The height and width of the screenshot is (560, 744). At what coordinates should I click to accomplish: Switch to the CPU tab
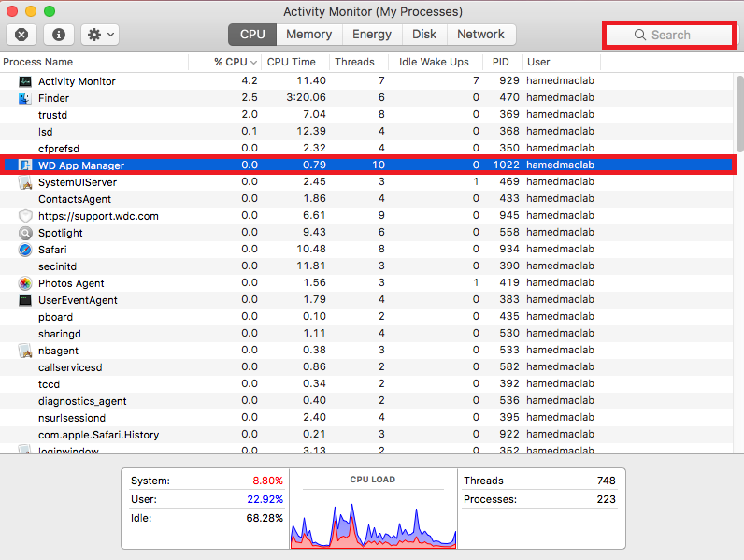tap(252, 35)
